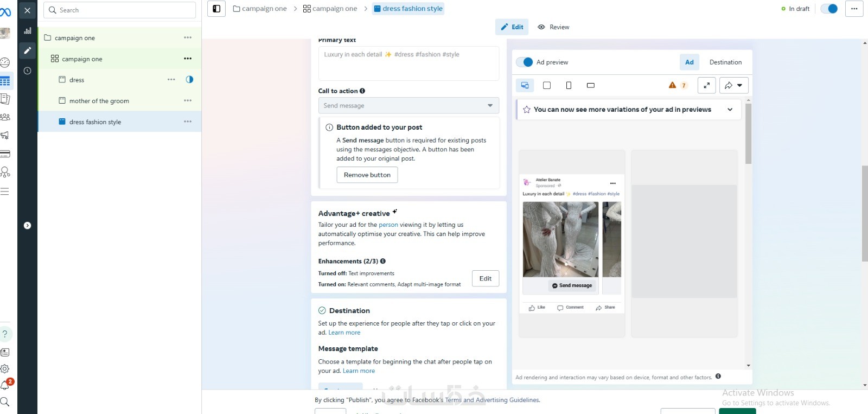
Task: Open the info icon beside Call to action
Action: (x=362, y=91)
